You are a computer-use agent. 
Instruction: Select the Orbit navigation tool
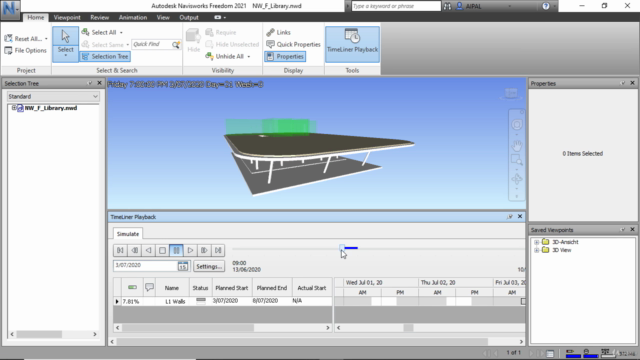(x=517, y=179)
